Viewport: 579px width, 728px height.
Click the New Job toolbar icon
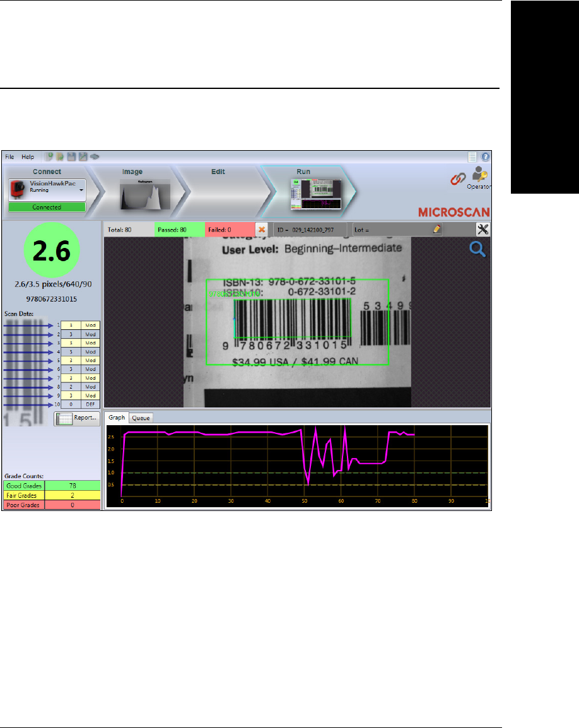tap(49, 157)
